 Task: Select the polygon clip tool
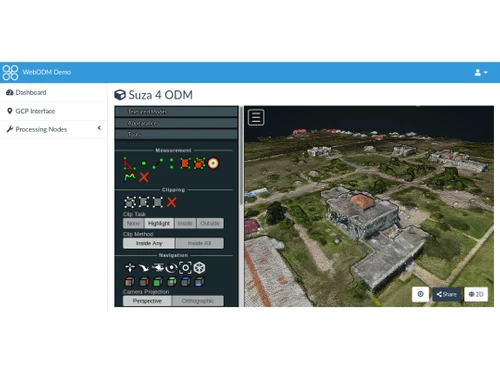pyautogui.click(x=144, y=202)
